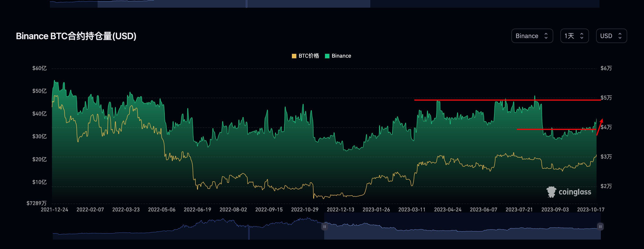The image size is (644, 249).
Task: Click the 2023-06-07 date label
Action: point(484,210)
